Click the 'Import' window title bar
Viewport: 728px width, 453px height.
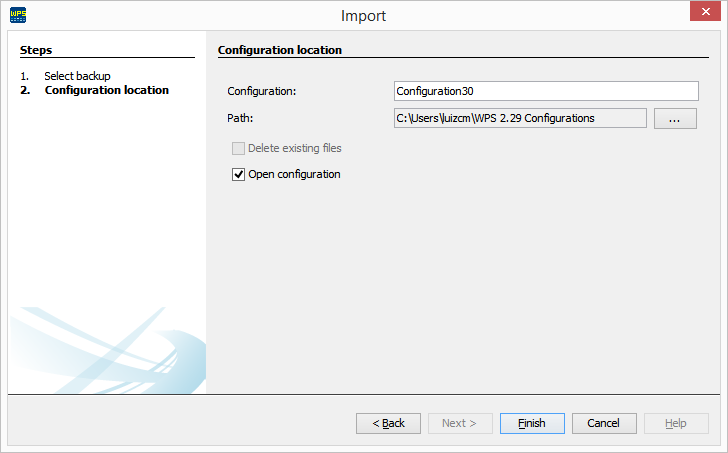click(363, 15)
